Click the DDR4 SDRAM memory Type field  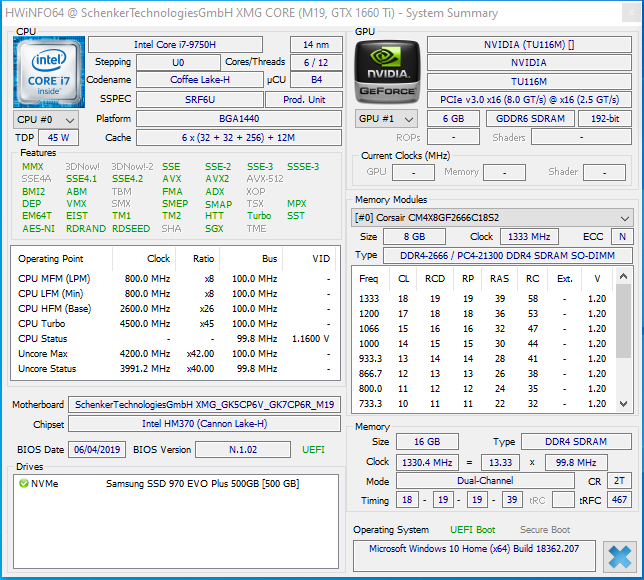click(576, 442)
